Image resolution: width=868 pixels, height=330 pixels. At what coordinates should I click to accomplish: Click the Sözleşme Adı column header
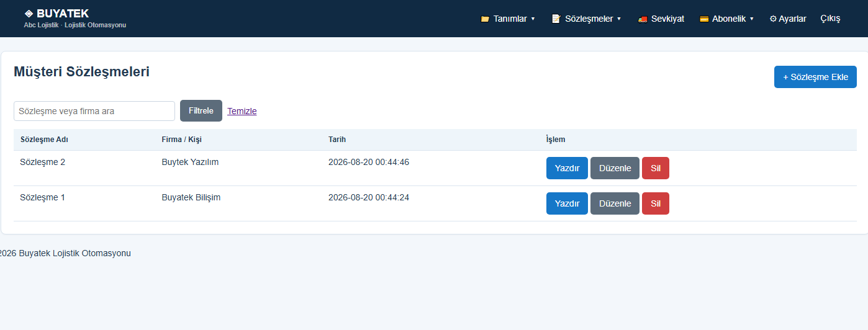tap(44, 140)
